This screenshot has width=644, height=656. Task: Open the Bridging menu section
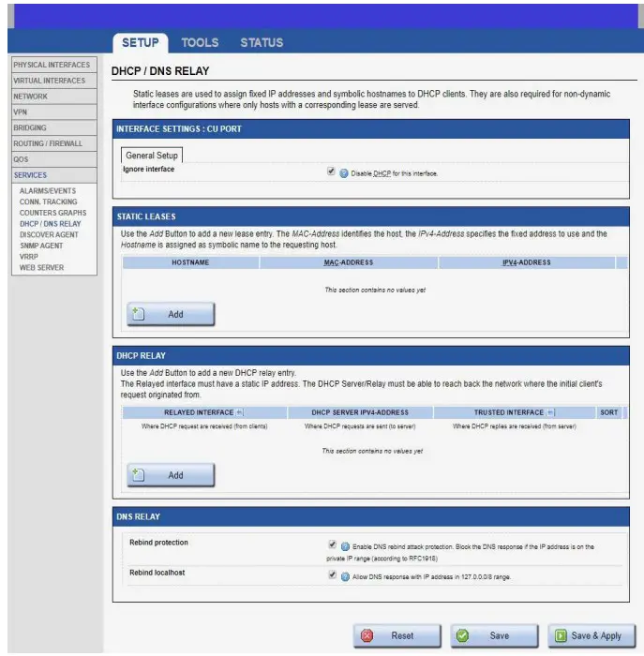click(54, 128)
